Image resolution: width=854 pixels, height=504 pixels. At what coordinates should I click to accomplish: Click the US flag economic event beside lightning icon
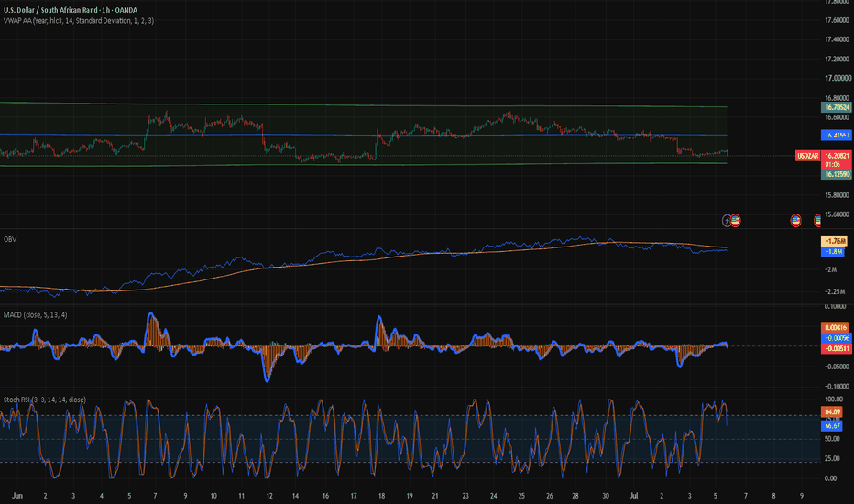pyautogui.click(x=735, y=221)
